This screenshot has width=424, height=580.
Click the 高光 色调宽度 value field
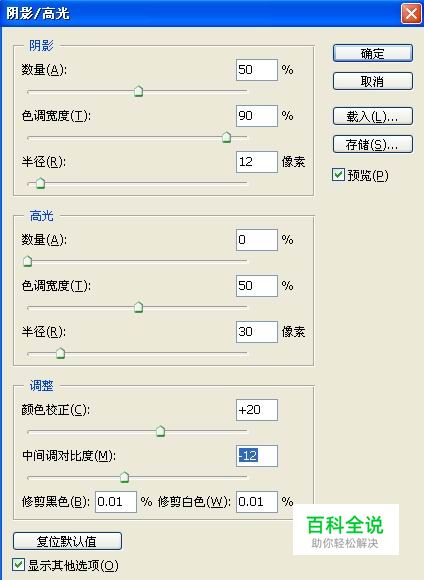point(257,286)
